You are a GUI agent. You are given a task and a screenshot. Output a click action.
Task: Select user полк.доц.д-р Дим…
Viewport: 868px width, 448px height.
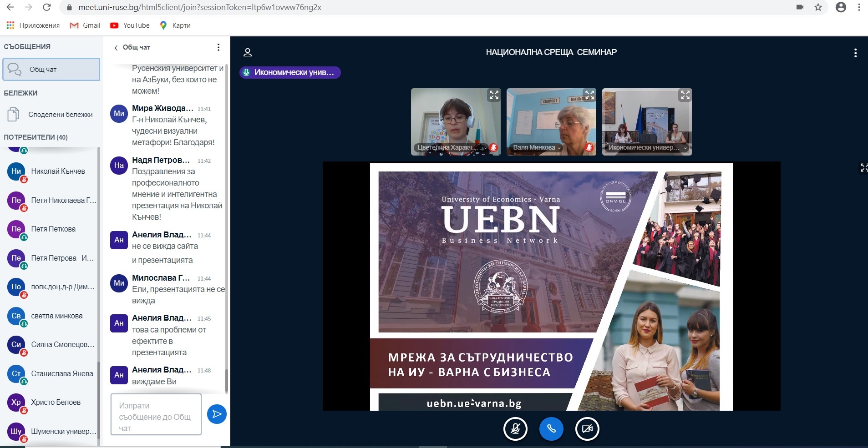pyautogui.click(x=51, y=287)
